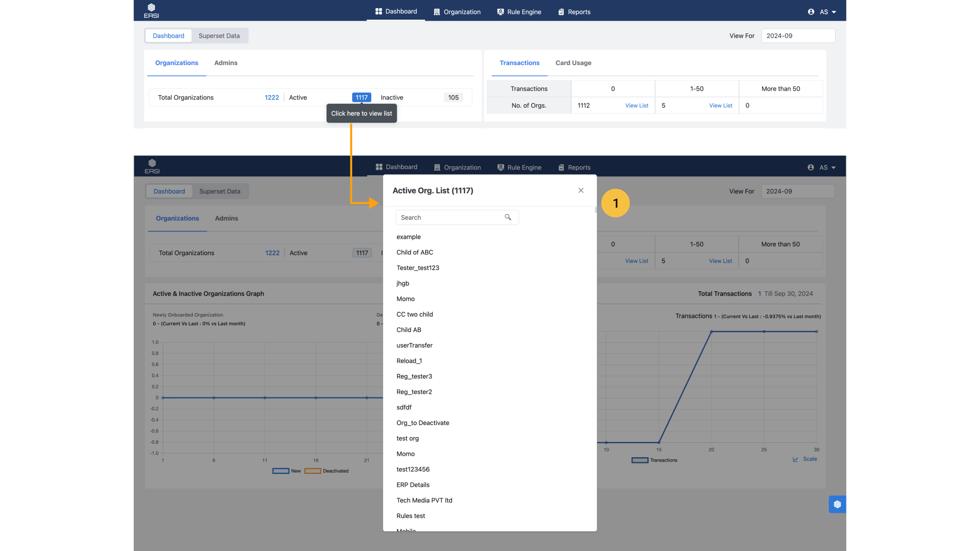Open the View For 2024-09 date field at the top
Viewport: 980px width, 551px height.
coord(798,36)
